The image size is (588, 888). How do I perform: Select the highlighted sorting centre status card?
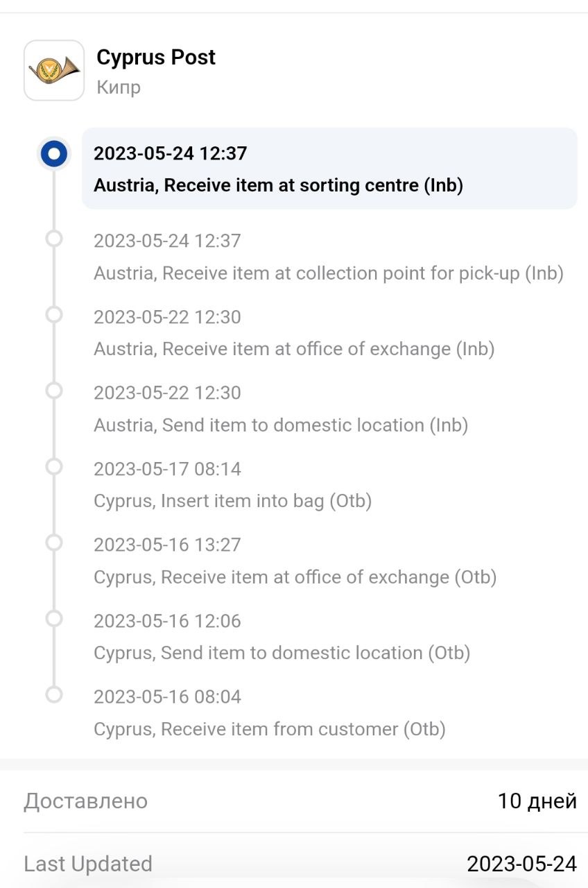tap(329, 169)
